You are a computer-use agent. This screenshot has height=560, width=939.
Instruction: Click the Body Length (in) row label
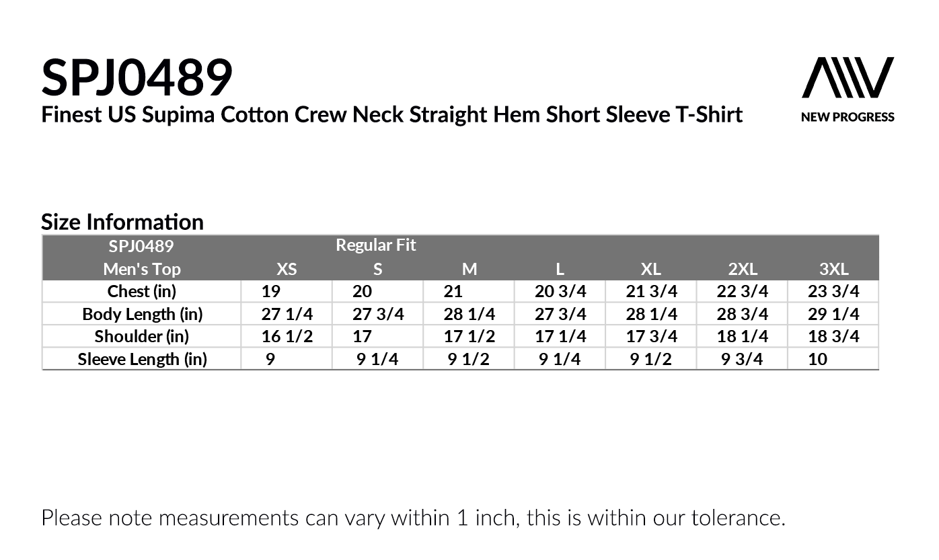point(142,314)
